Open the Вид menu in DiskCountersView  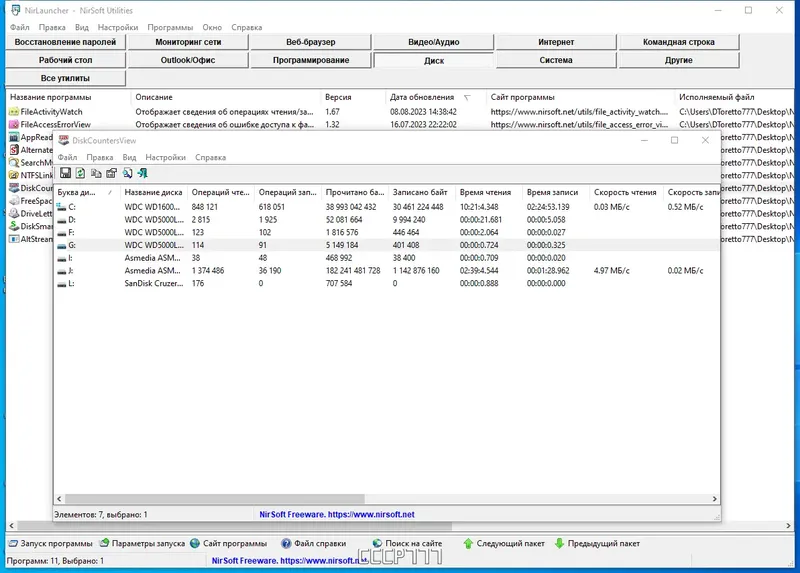tap(129, 157)
